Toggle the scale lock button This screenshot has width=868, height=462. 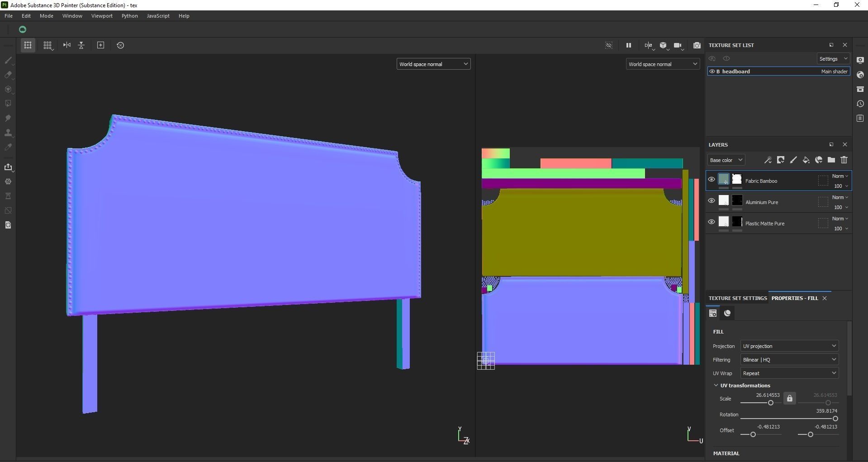(790, 399)
